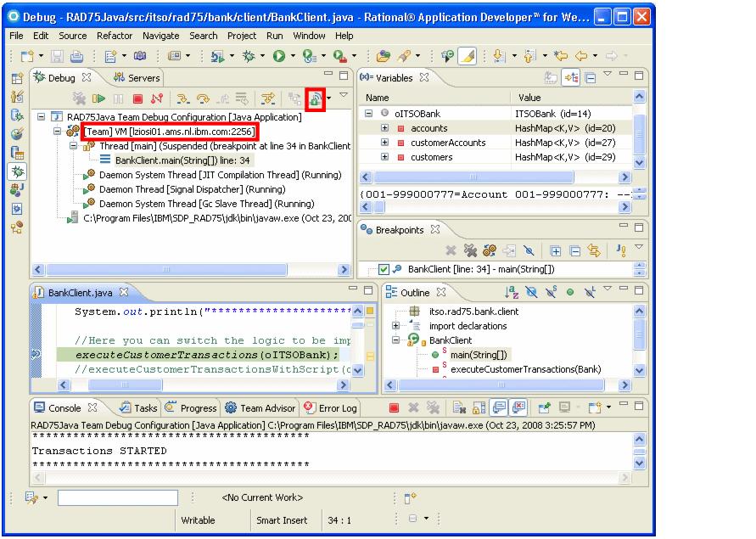The height and width of the screenshot is (539, 756).
Task: Click the red Terminate icon in Debug view
Action: coord(138,99)
